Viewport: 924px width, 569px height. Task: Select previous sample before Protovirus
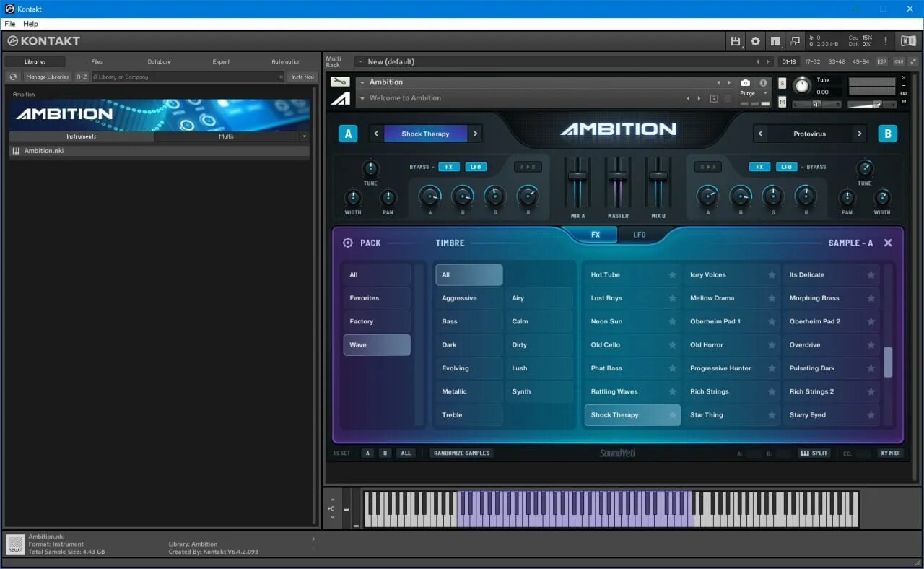pyautogui.click(x=761, y=134)
